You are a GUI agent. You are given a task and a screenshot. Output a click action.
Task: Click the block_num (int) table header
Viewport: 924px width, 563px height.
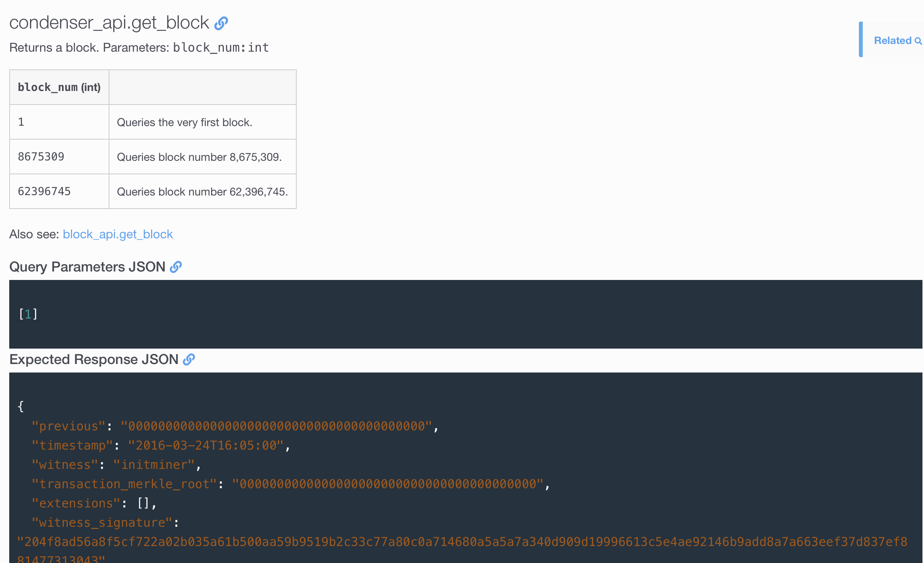click(x=59, y=88)
